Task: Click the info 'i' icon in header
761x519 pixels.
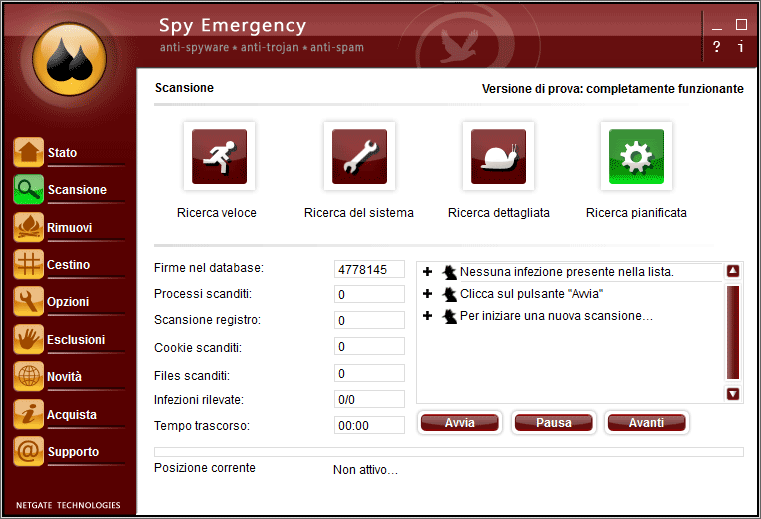Action: tap(741, 47)
